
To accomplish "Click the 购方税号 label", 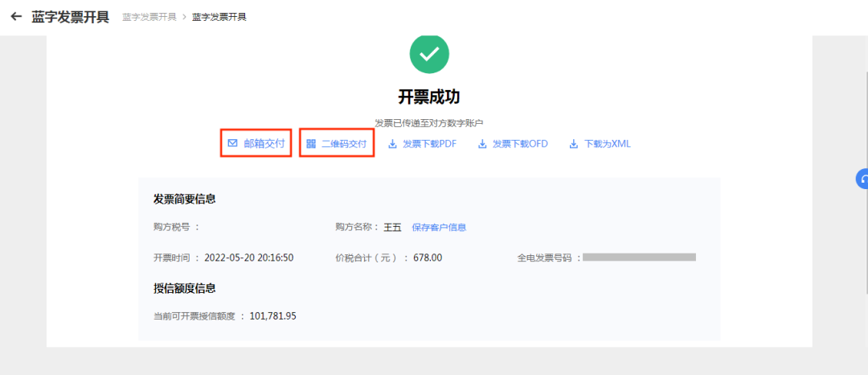I will tap(176, 227).
